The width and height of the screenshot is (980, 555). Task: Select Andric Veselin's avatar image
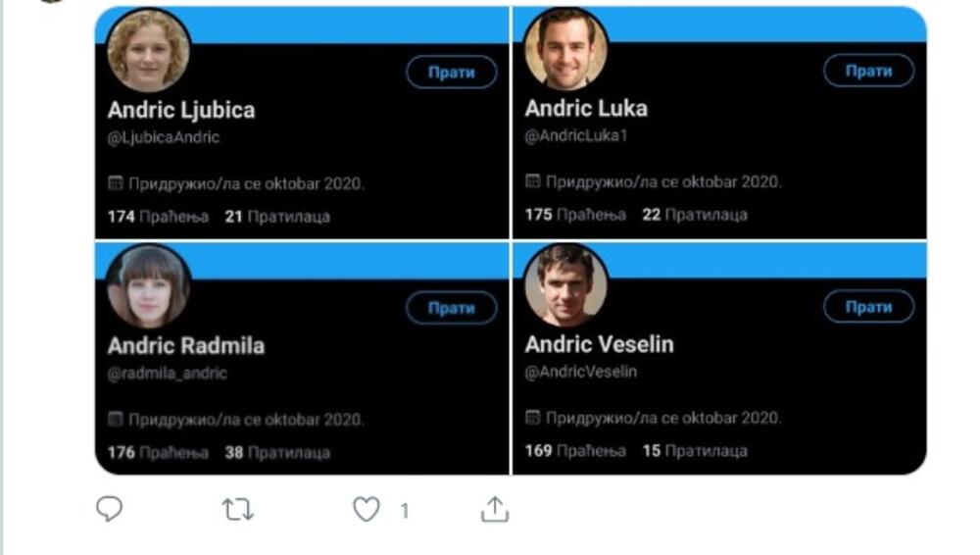click(x=565, y=285)
